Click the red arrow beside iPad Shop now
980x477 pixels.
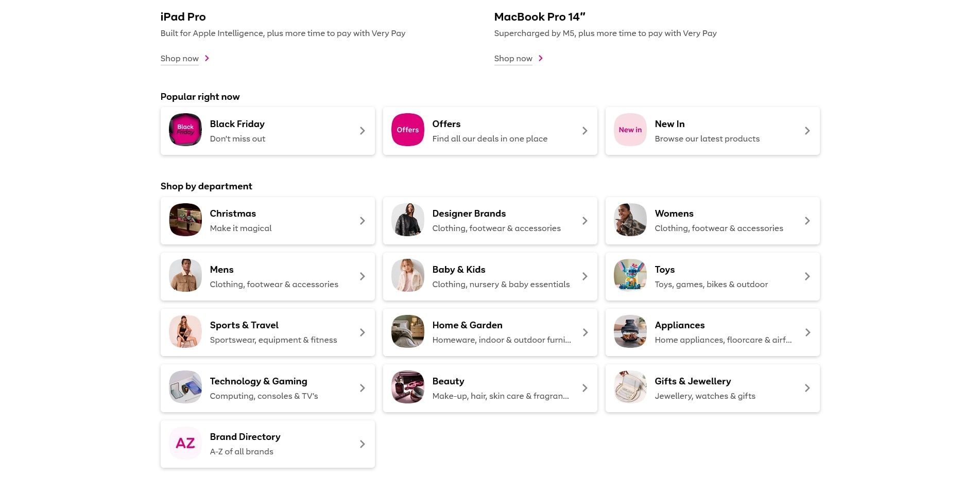(x=207, y=58)
